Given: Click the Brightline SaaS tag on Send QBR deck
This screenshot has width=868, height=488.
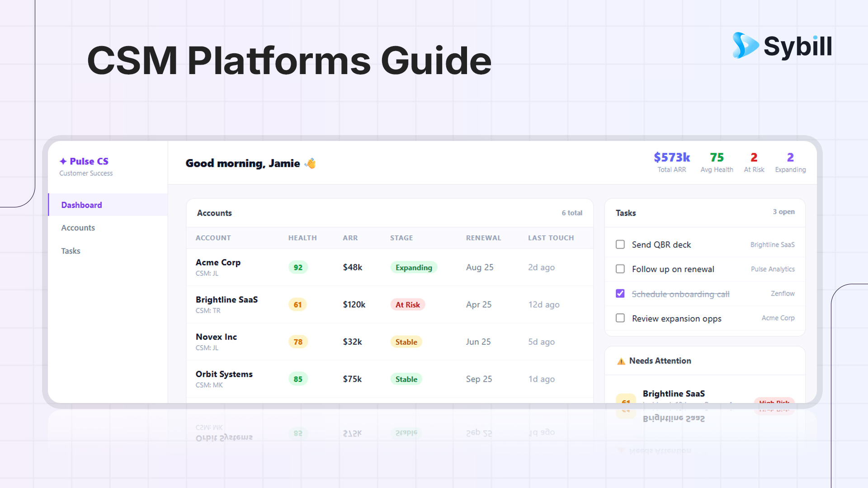Looking at the screenshot, I should [x=772, y=244].
